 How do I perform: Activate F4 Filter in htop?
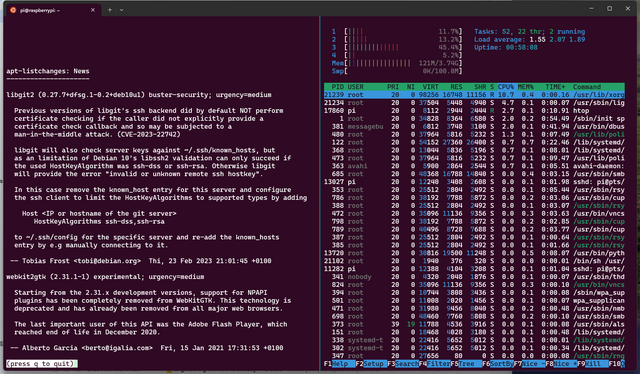click(434, 363)
